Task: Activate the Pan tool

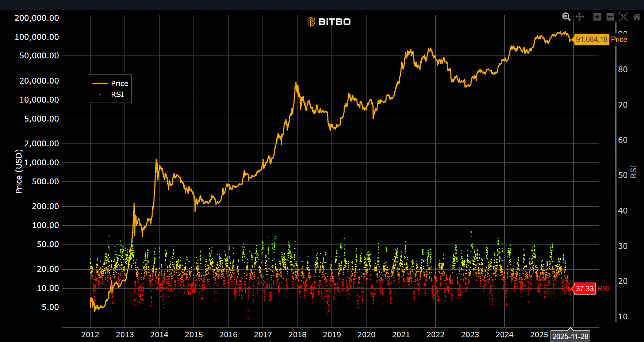Action: [580, 17]
